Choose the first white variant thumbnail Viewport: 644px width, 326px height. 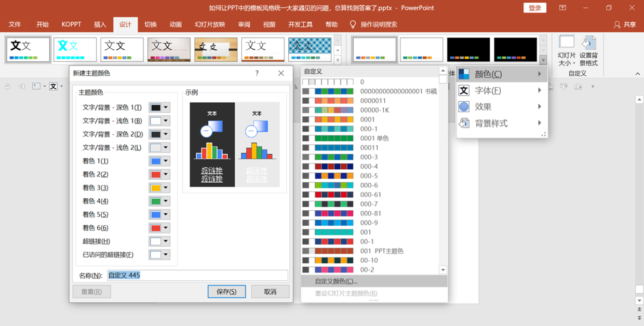[374, 50]
